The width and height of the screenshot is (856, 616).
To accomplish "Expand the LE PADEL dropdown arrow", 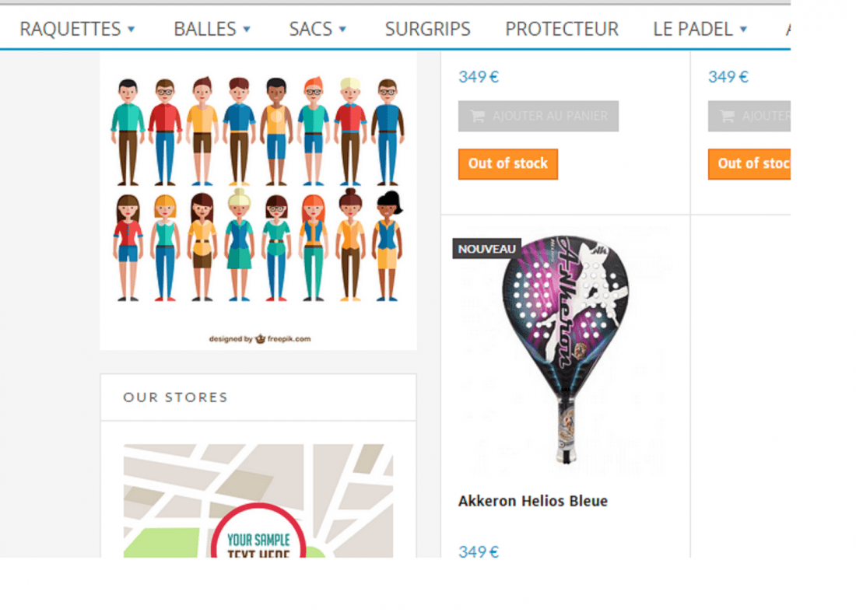I will coord(743,30).
